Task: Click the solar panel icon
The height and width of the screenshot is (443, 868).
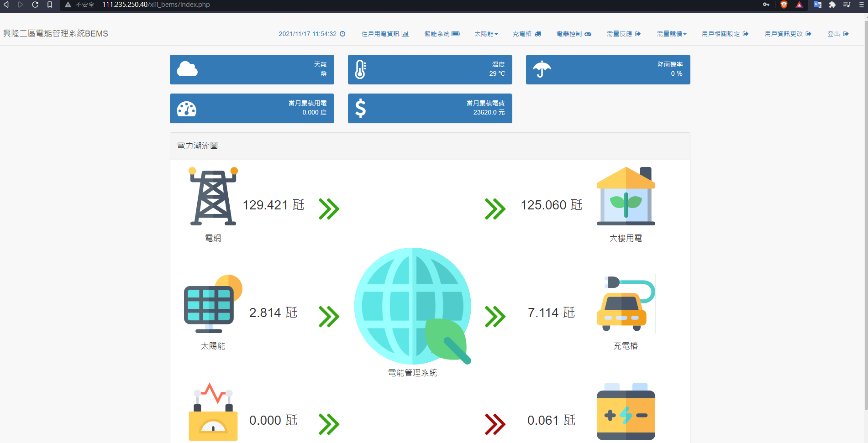Action: point(213,304)
